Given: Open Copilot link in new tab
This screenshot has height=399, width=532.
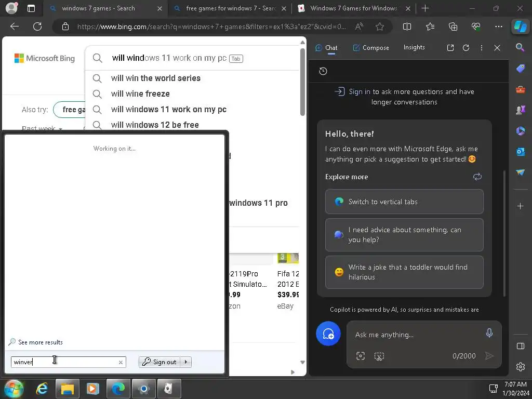Looking at the screenshot, I should tap(450, 48).
